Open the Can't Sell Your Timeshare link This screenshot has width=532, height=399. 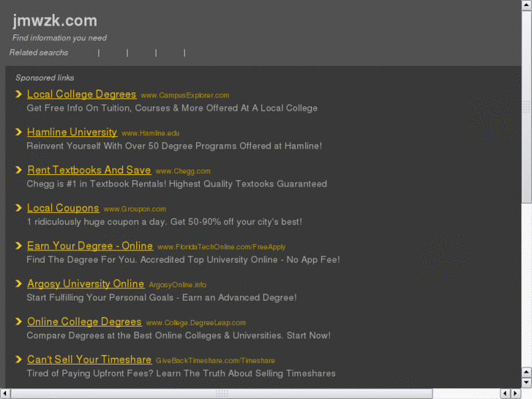point(89,359)
